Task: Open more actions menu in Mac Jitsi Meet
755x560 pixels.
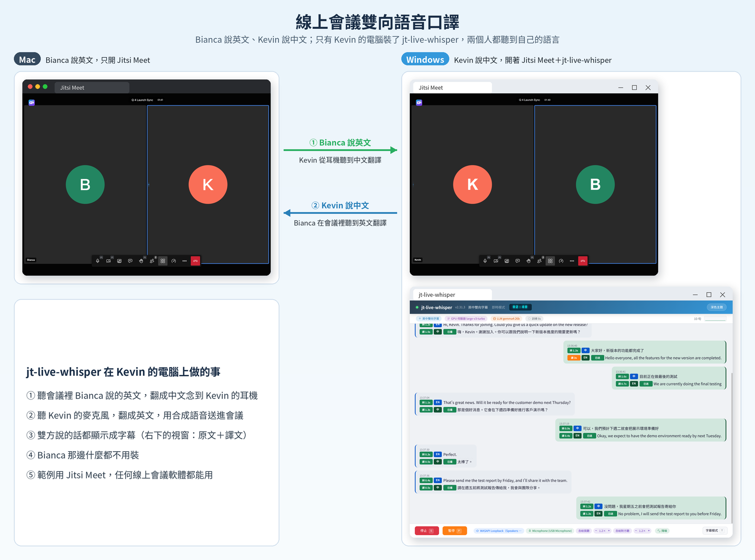Action: tap(185, 261)
